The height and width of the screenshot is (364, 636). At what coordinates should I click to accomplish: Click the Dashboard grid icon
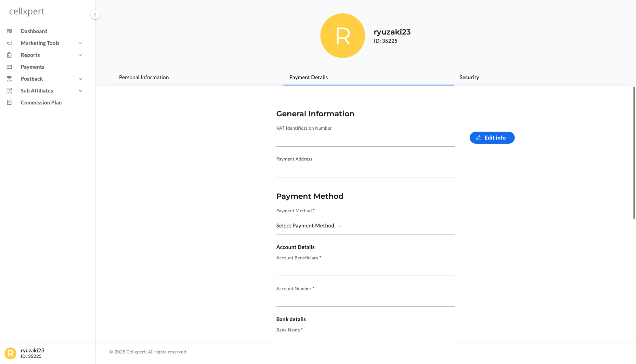pyautogui.click(x=9, y=31)
